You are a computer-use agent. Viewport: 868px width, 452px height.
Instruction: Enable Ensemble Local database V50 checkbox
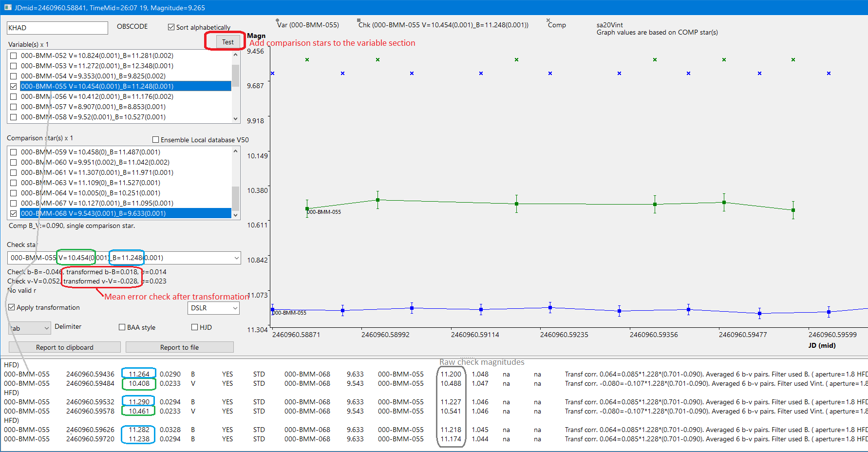point(156,140)
